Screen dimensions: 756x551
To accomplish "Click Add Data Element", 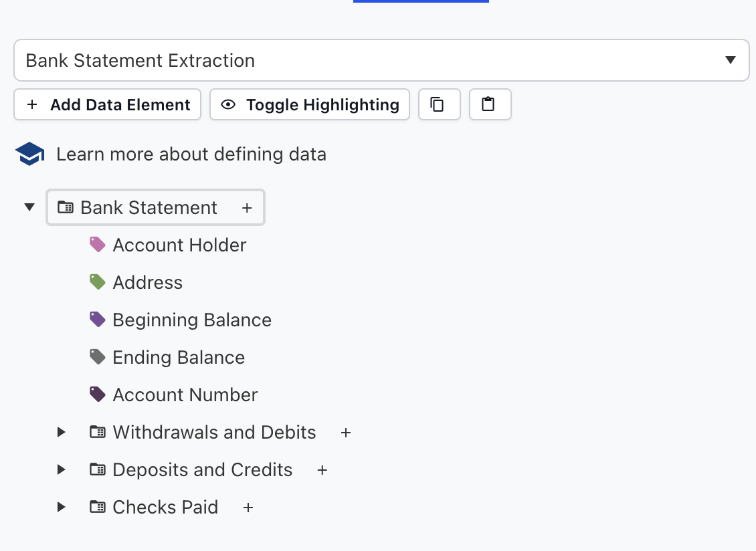I will coord(107,104).
